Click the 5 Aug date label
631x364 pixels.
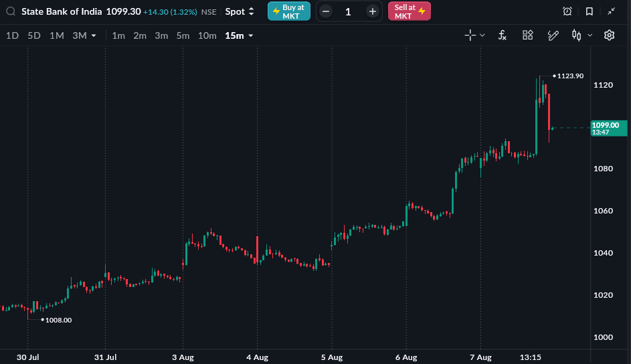pyautogui.click(x=332, y=357)
